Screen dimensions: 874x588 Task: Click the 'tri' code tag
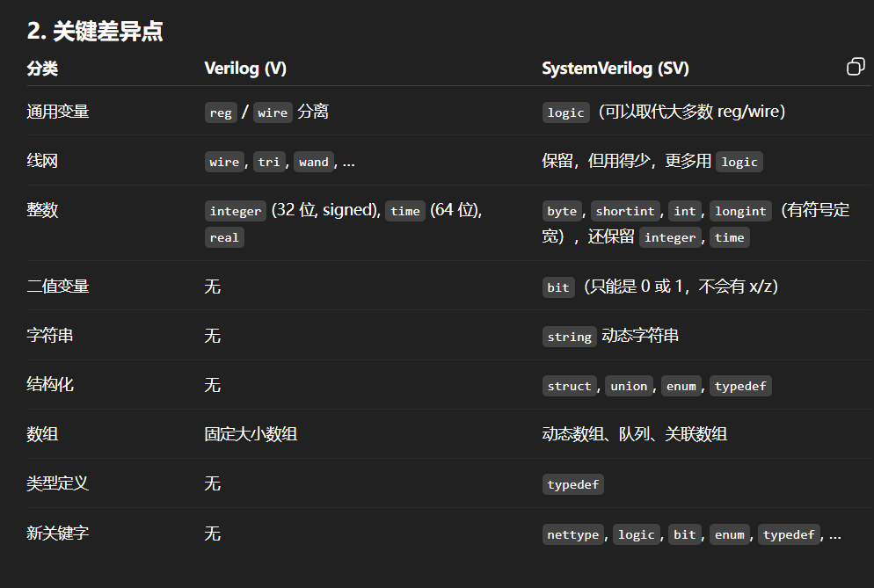click(269, 162)
